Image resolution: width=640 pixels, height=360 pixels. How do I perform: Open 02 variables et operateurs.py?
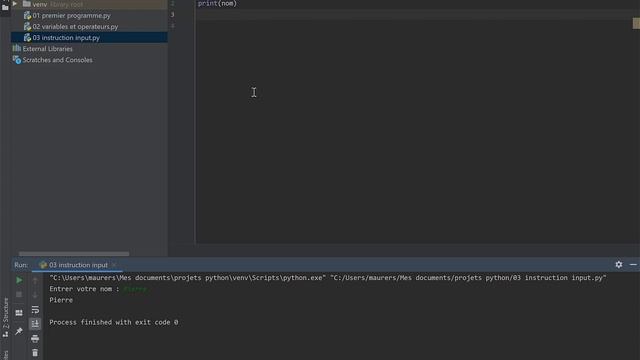coord(75,27)
